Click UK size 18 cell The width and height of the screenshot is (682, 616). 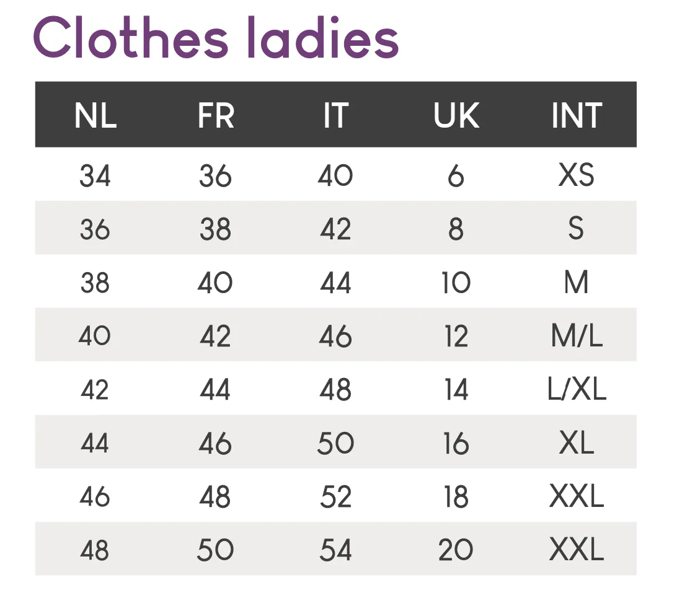click(x=456, y=496)
